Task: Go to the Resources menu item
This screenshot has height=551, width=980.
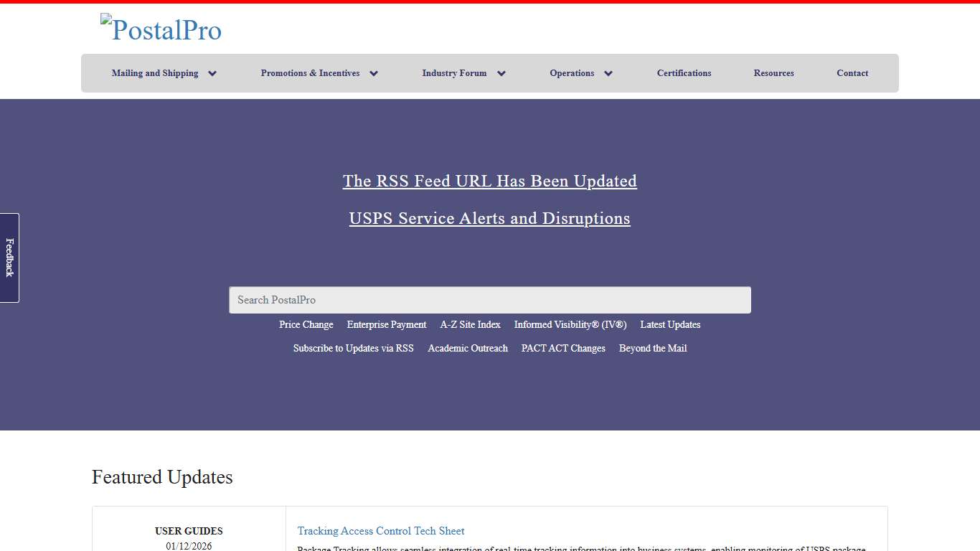Action: coord(773,73)
